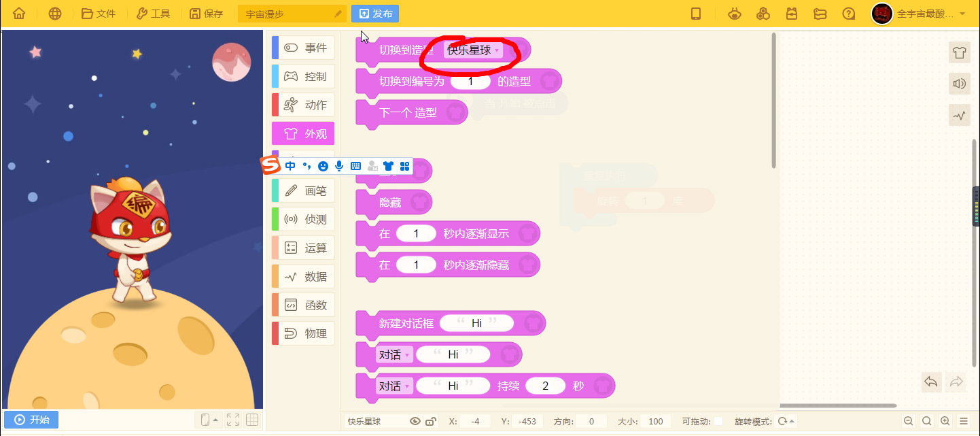Image resolution: width=980 pixels, height=436 pixels.
Task: Pick the 隐藏 block
Action: [394, 202]
